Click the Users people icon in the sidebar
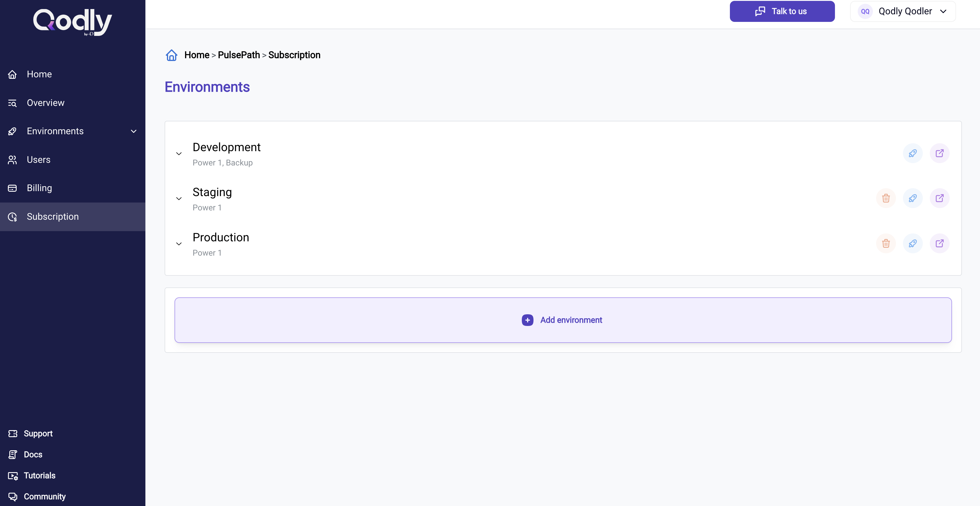 [x=12, y=160]
